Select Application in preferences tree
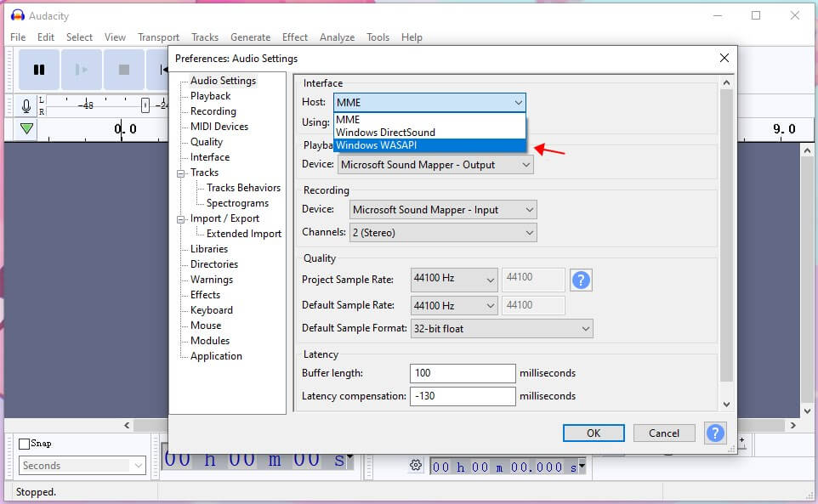Viewport: 818px width, 504px height. click(x=216, y=356)
